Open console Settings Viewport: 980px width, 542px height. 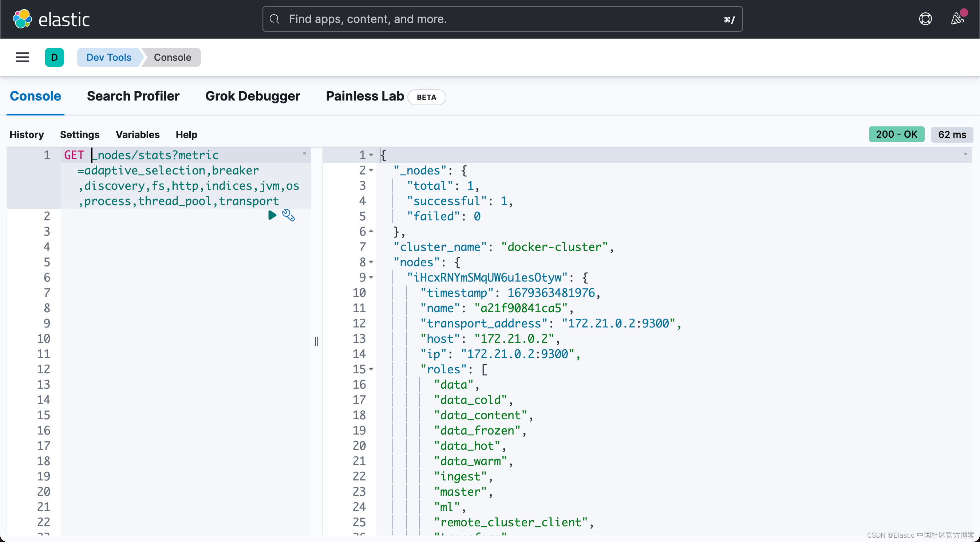[x=79, y=135]
